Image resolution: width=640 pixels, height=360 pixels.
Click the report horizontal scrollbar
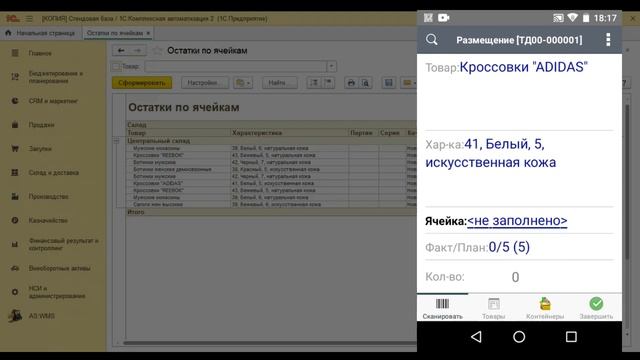pyautogui.click(x=269, y=343)
